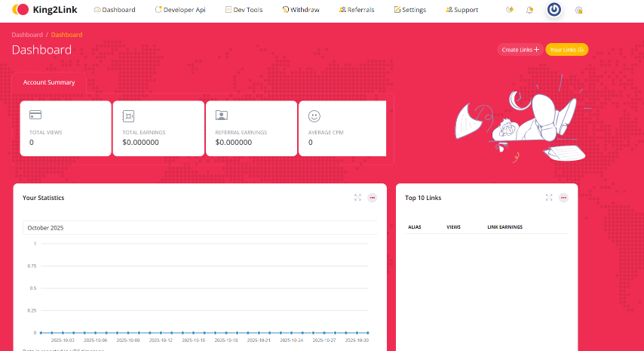
Task: Click the round power profile icon
Action: [554, 10]
